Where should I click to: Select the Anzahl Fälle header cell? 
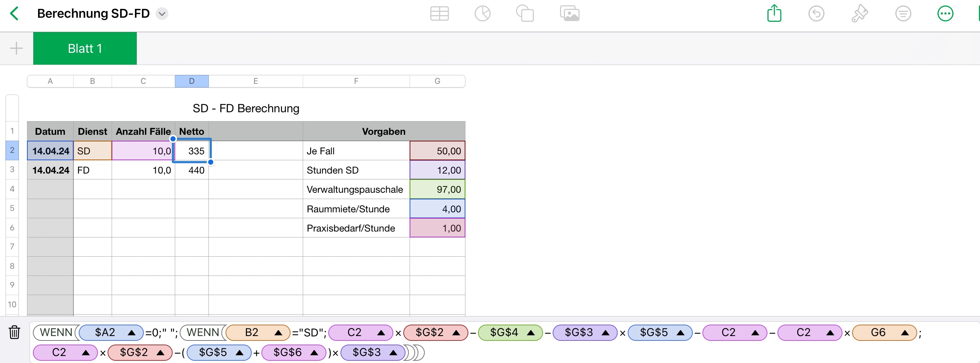tap(143, 131)
